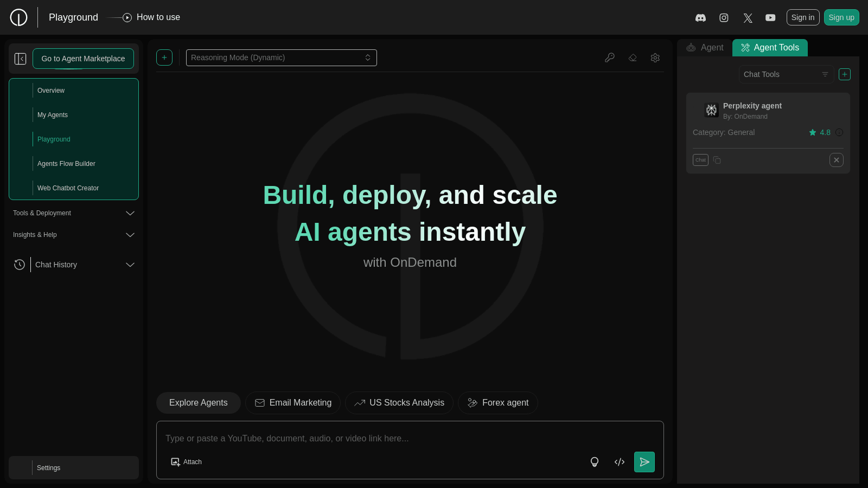Choose the US Stocks Analysis suggestion

pos(399,403)
